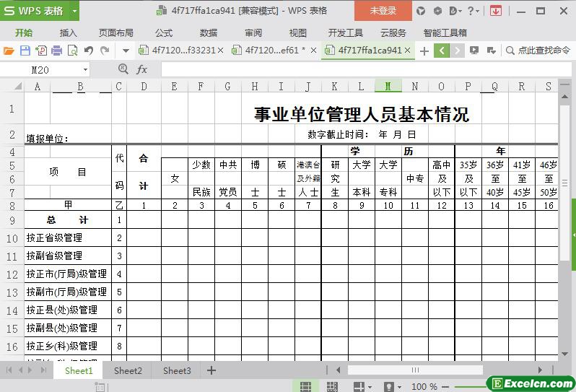
Task: Click the zoom out minus button
Action: point(445,386)
